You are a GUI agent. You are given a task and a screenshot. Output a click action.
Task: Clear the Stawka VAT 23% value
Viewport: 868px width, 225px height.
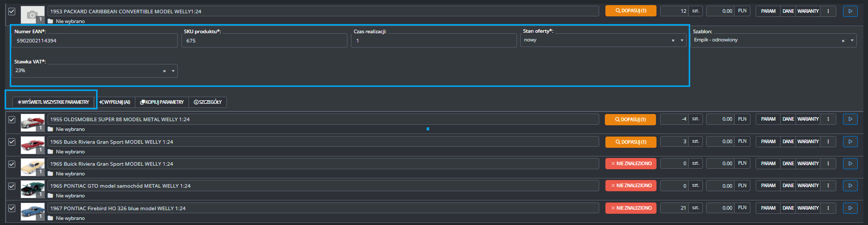(x=165, y=71)
